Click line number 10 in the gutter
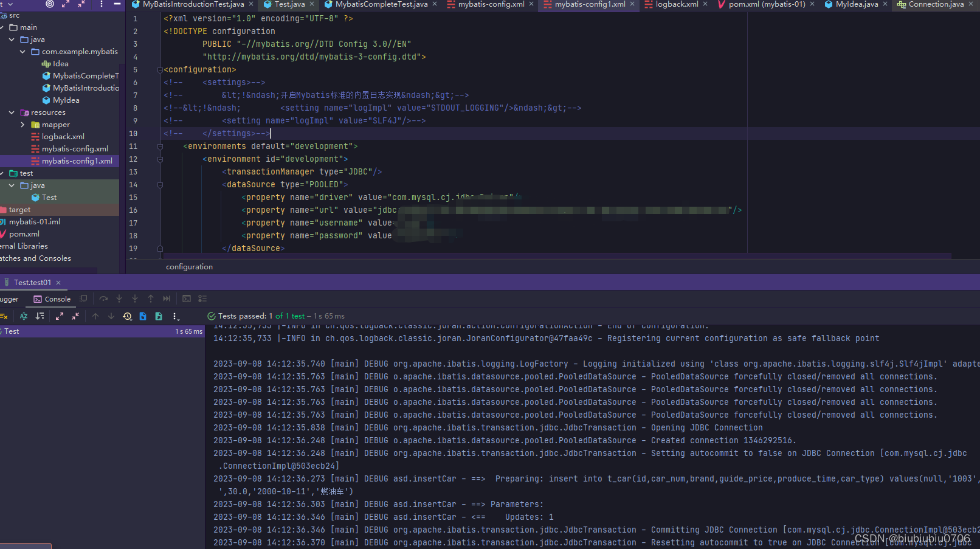This screenshot has width=980, height=549. [x=133, y=134]
